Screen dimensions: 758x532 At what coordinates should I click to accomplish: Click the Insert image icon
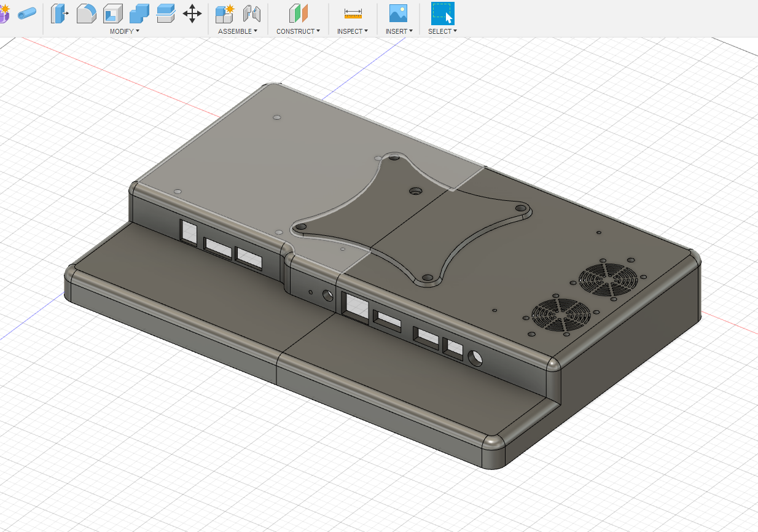click(x=398, y=13)
